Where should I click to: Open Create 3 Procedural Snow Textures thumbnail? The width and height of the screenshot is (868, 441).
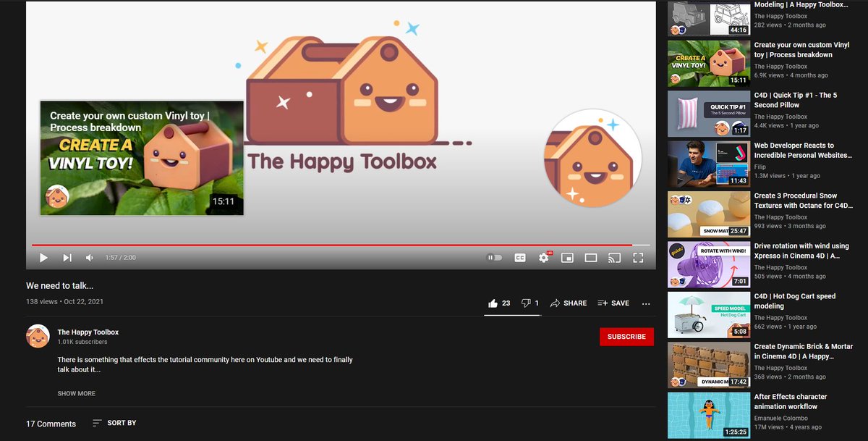click(x=709, y=214)
